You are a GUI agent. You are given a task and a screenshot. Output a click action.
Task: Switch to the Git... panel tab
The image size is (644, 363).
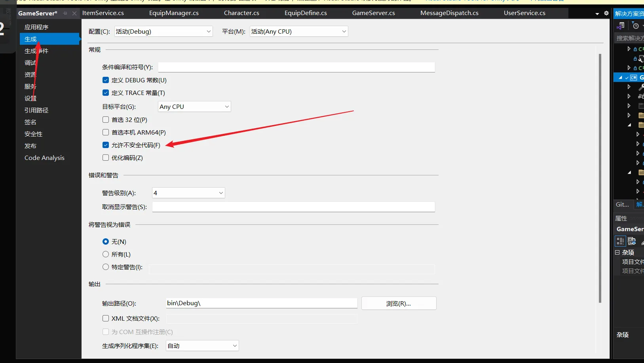[623, 205]
